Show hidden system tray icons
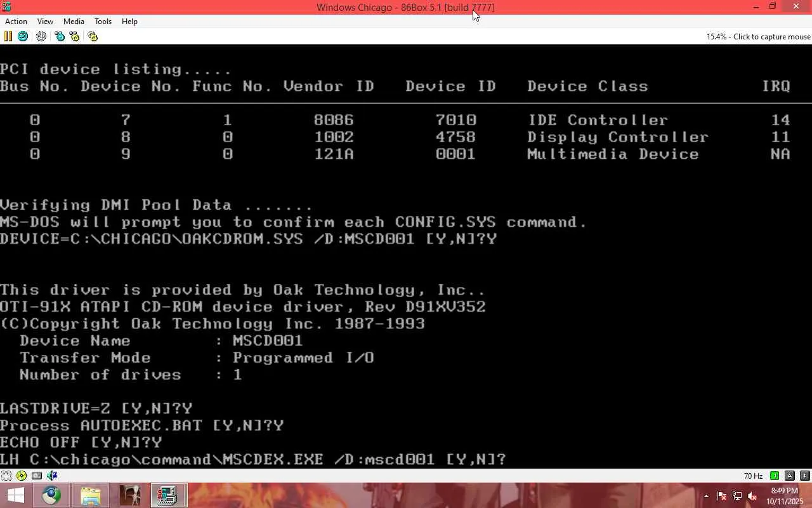Screen dimensions: 812x508 707,496
